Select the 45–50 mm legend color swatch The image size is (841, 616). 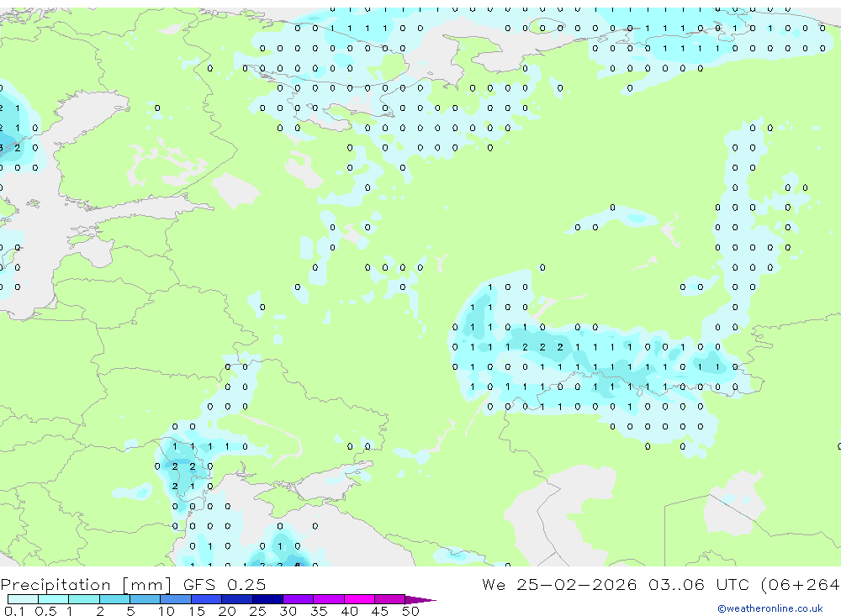(390, 599)
